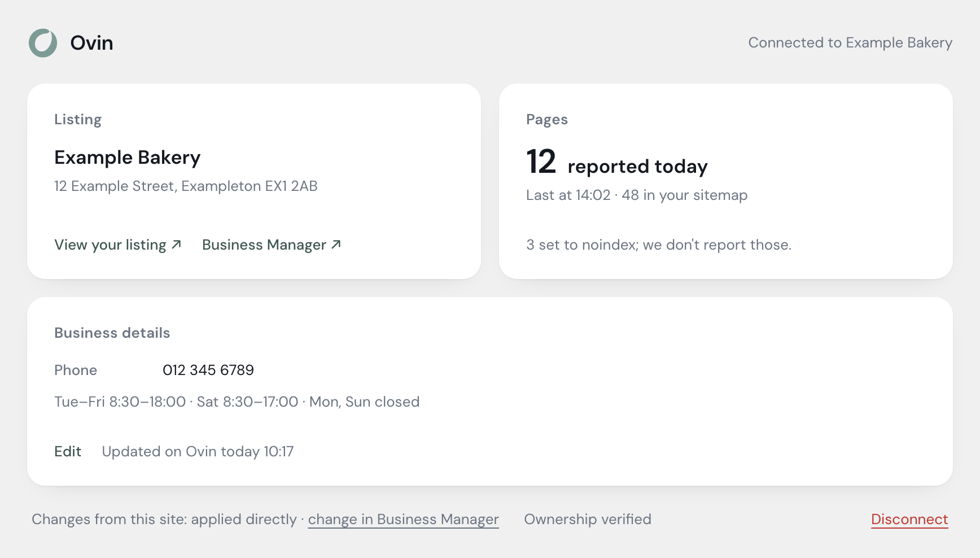Viewport: 980px width, 558px height.
Task: Click the Ownership verified status
Action: [588, 519]
